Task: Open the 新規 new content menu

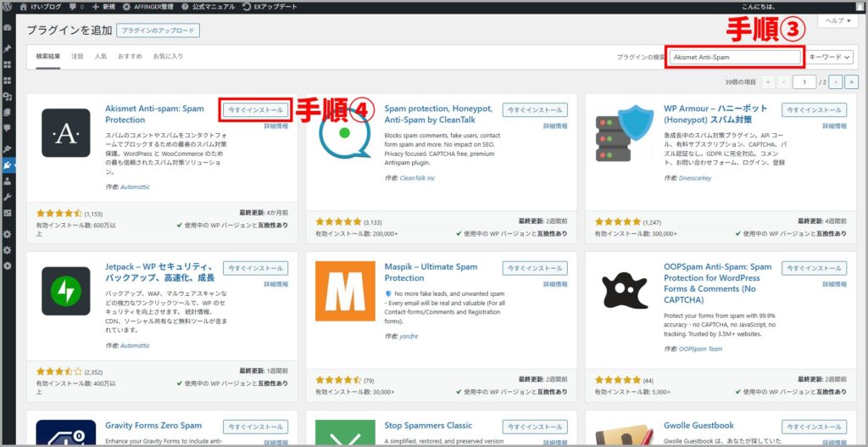Action: coord(103,6)
